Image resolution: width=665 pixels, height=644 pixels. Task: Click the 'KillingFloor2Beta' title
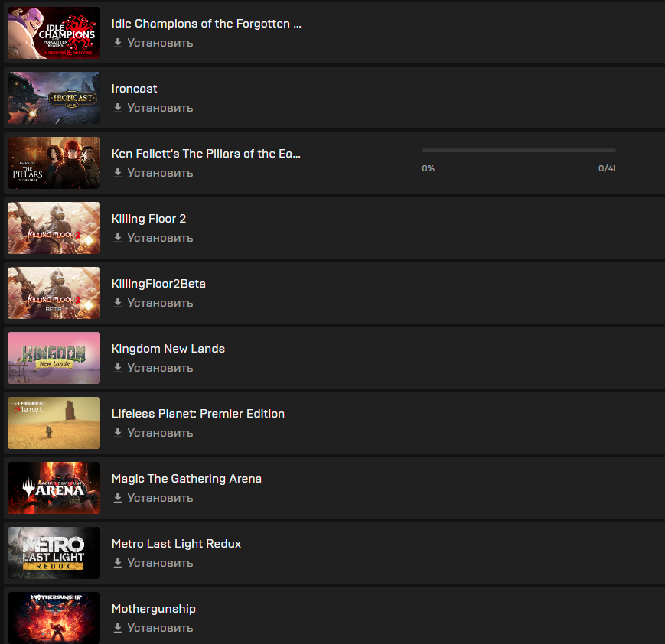tap(158, 284)
